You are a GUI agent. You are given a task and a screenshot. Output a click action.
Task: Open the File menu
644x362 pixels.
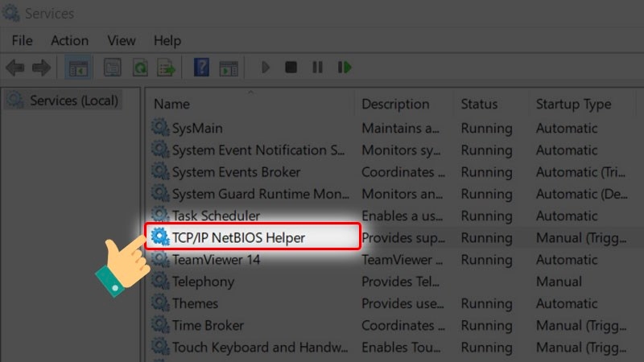coord(22,40)
